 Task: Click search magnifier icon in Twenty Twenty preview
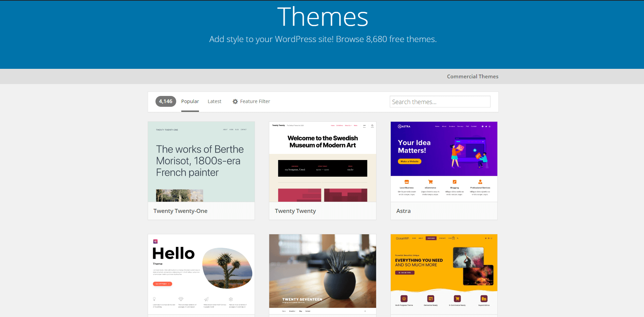(x=372, y=126)
